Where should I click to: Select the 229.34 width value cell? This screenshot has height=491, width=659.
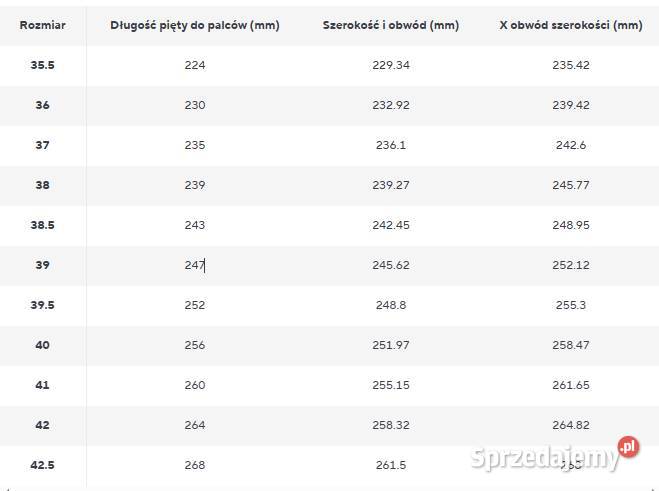[390, 65]
